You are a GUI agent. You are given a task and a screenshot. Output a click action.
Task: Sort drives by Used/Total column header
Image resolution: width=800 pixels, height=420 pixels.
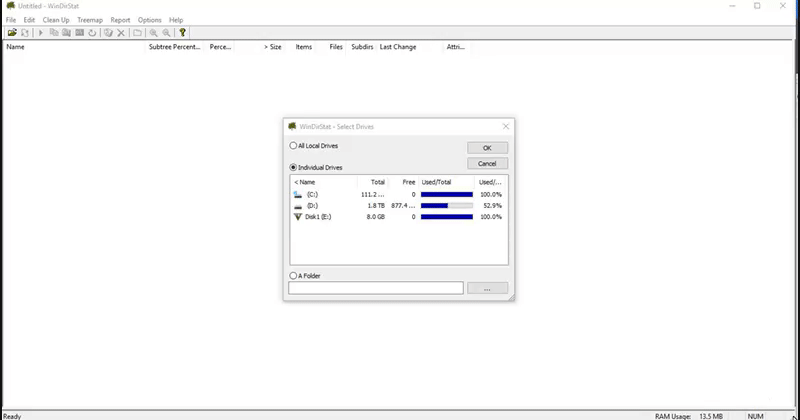pos(446,182)
